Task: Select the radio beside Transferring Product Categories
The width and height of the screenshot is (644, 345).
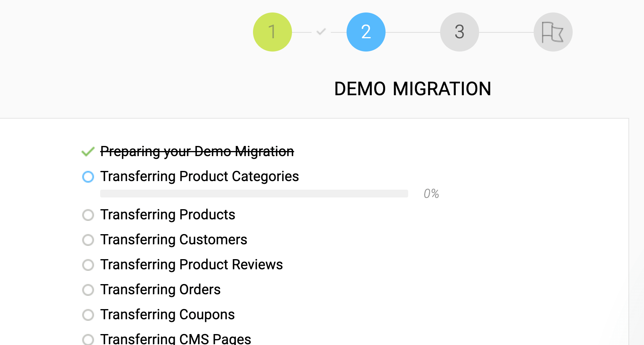Action: [x=88, y=177]
